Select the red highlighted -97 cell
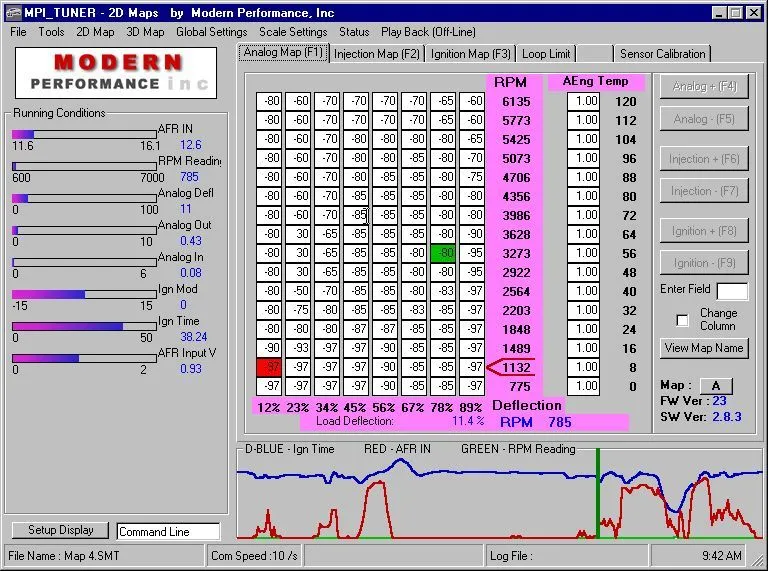This screenshot has width=768, height=571. tap(269, 367)
